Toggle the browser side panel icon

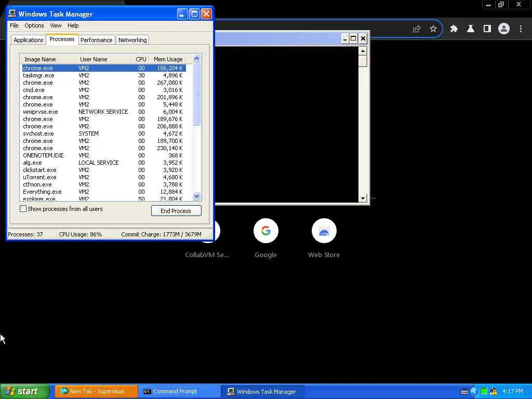pos(487,29)
